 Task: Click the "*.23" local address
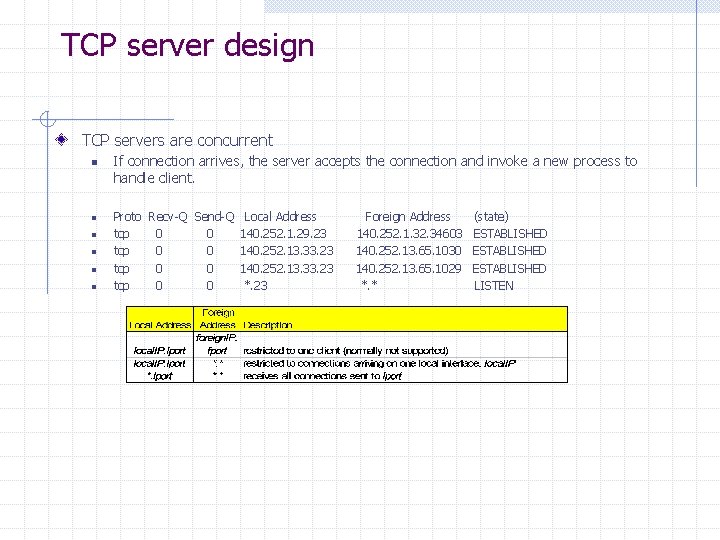[x=256, y=286]
